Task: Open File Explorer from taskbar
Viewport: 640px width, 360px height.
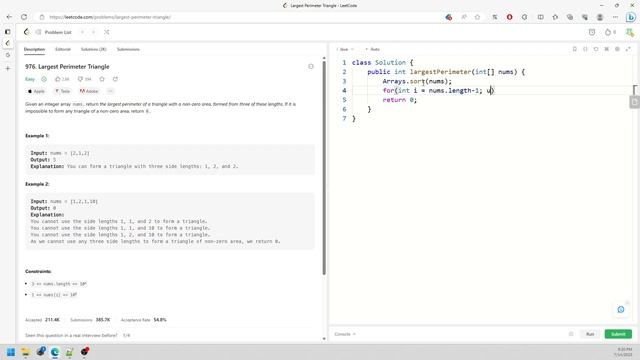Action: click(x=25, y=352)
